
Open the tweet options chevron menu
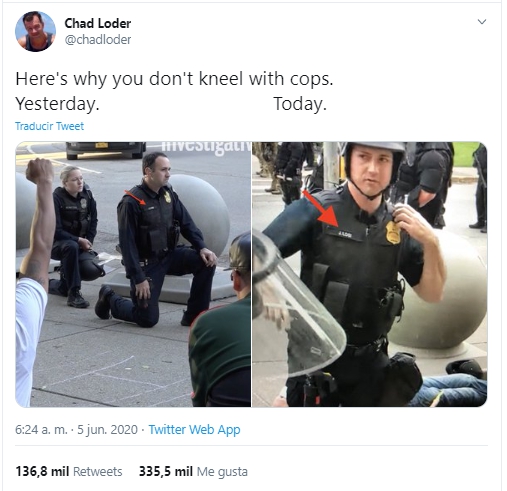click(482, 22)
